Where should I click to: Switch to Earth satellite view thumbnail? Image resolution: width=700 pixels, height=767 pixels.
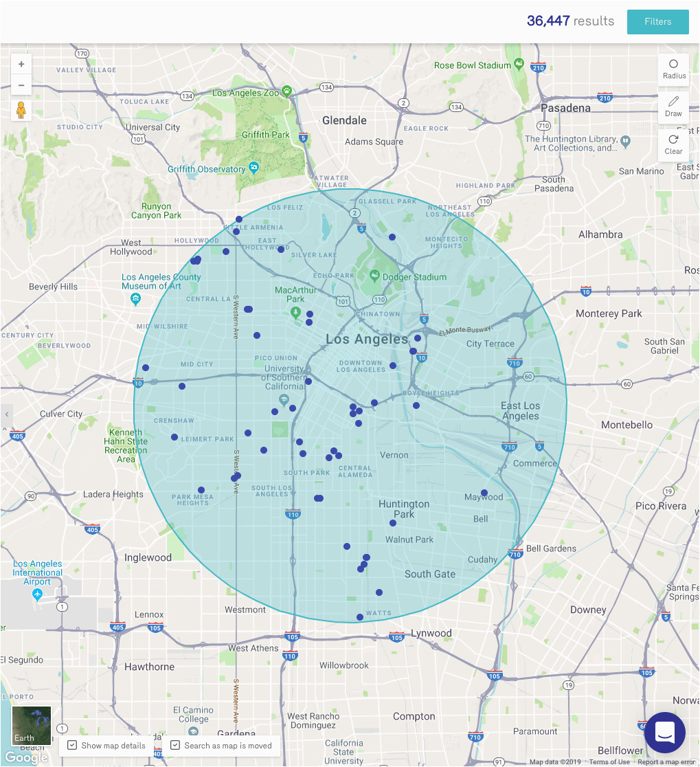click(32, 726)
